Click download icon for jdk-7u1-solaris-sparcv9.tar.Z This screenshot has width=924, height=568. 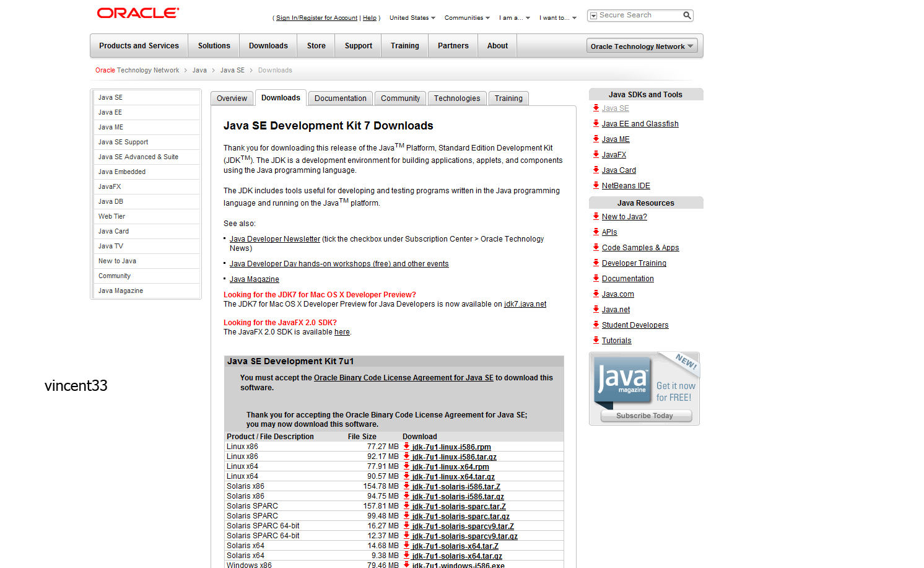[x=406, y=525]
